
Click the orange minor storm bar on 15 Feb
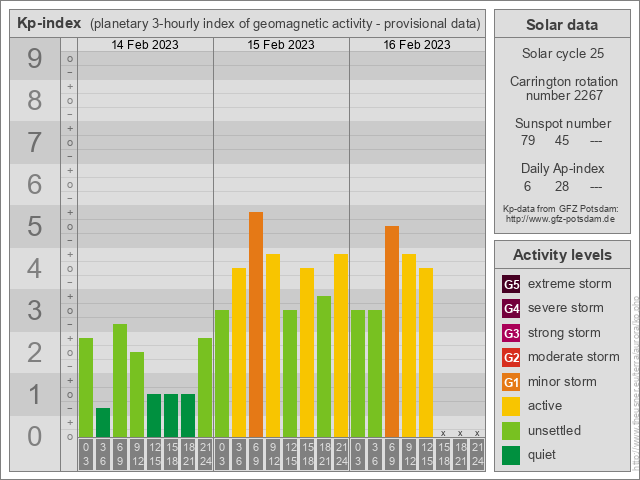point(256,324)
